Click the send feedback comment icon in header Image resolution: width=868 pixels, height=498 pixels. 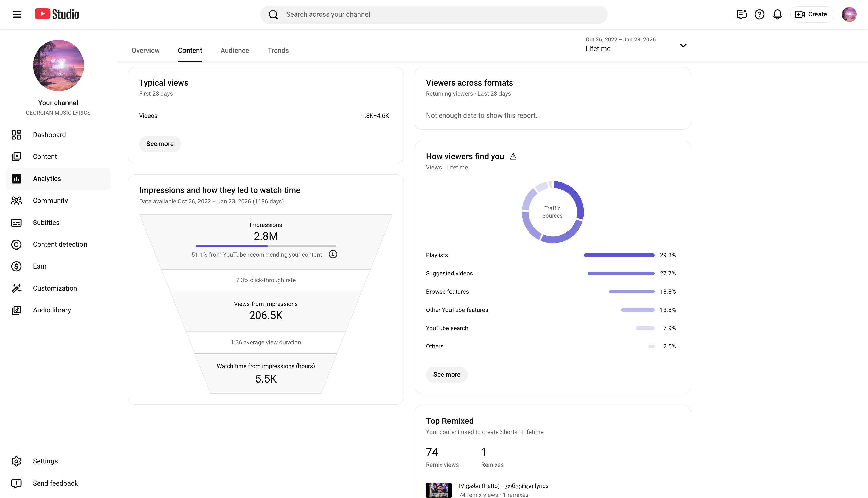click(741, 14)
